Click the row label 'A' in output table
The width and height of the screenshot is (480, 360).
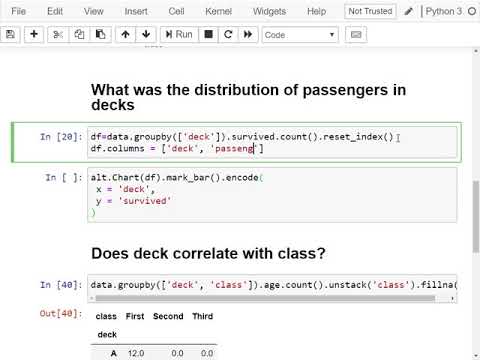(113, 353)
